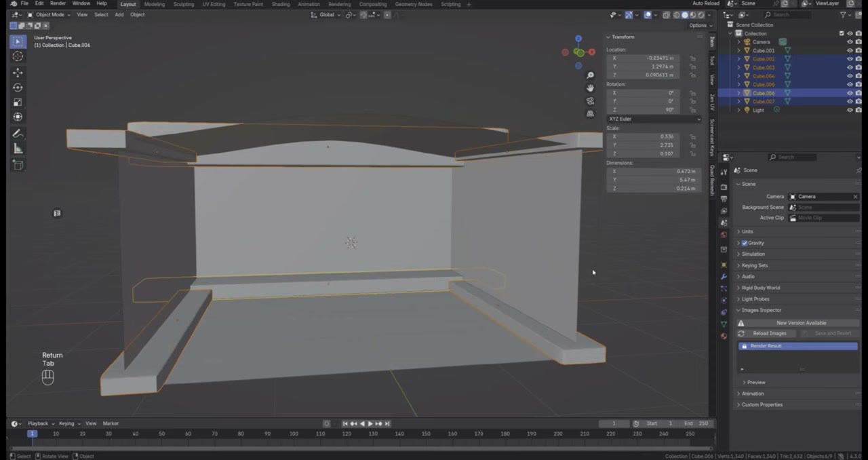The width and height of the screenshot is (868, 460).
Task: Choose the Add Cube tool
Action: 18,165
